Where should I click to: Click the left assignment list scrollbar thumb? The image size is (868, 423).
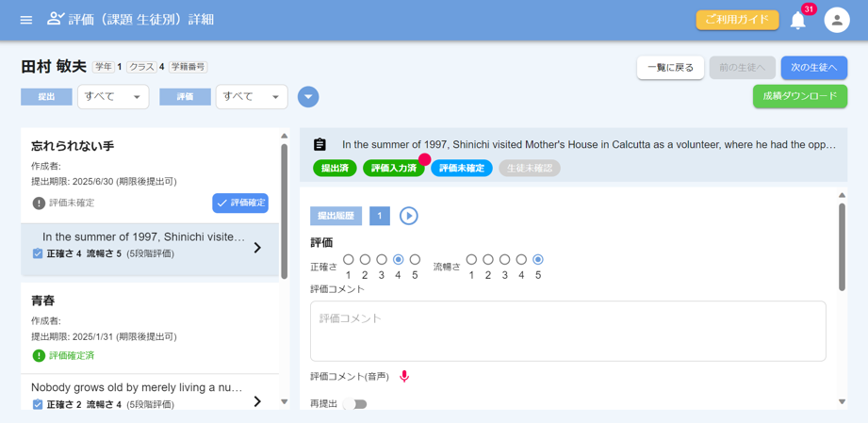click(x=284, y=210)
